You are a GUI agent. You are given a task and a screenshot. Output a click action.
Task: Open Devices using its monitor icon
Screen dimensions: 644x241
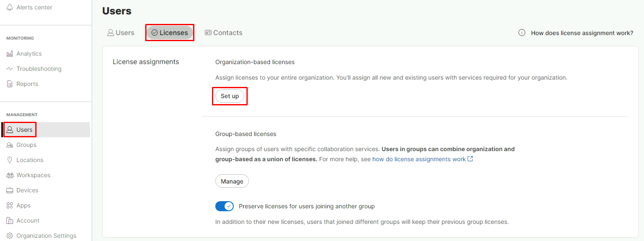pyautogui.click(x=10, y=190)
